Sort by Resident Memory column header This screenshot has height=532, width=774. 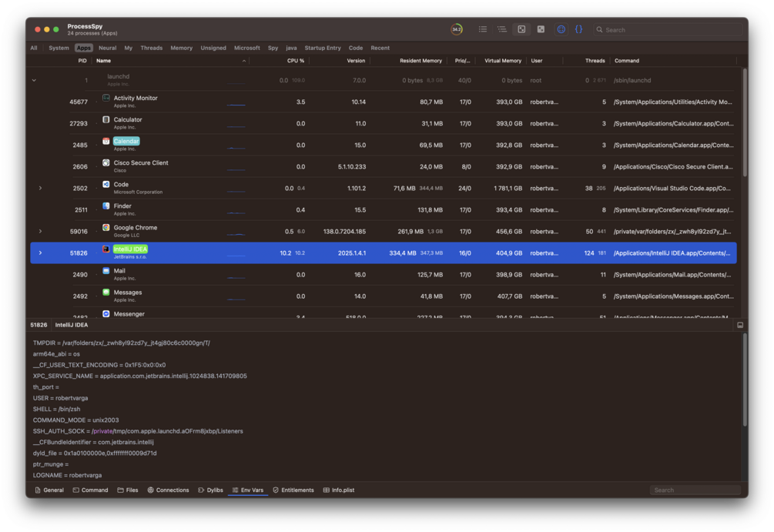point(421,61)
